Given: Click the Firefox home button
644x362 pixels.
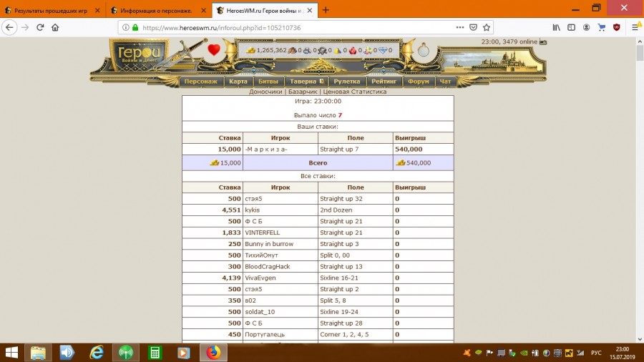Looking at the screenshot, I should coord(55,27).
